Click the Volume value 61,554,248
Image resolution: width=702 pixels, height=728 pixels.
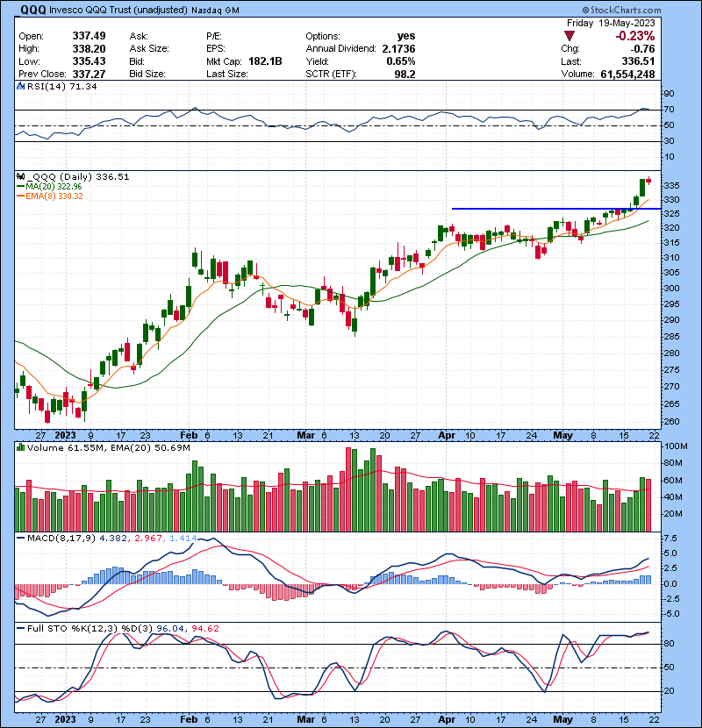click(x=627, y=75)
